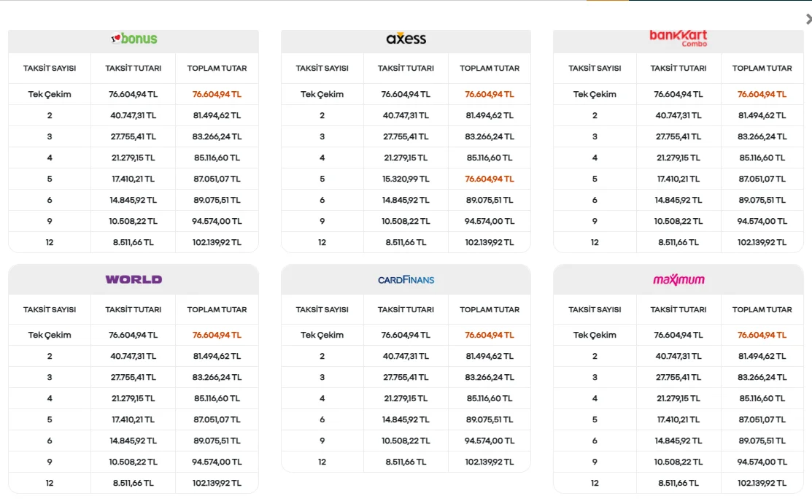Click Tek Çekim total in Maximum table

pos(762,335)
